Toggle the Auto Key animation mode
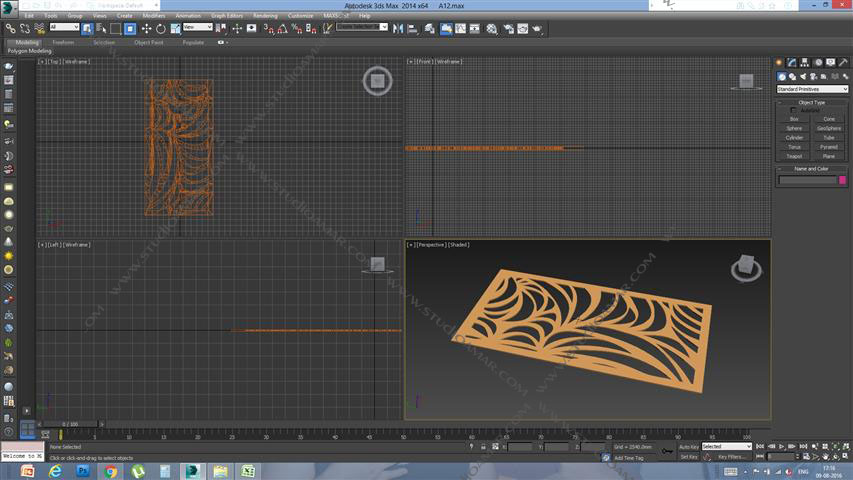Screen dimensions: 853x480 [688, 446]
